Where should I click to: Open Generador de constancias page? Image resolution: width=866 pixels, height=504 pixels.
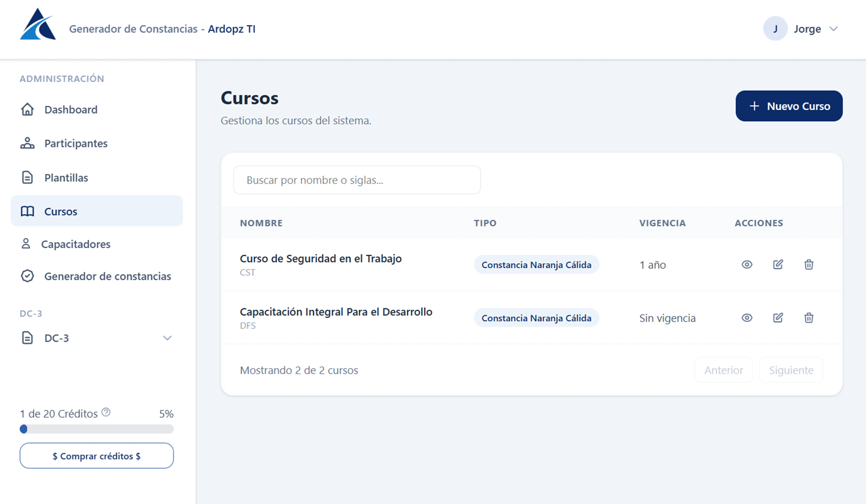(x=97, y=276)
